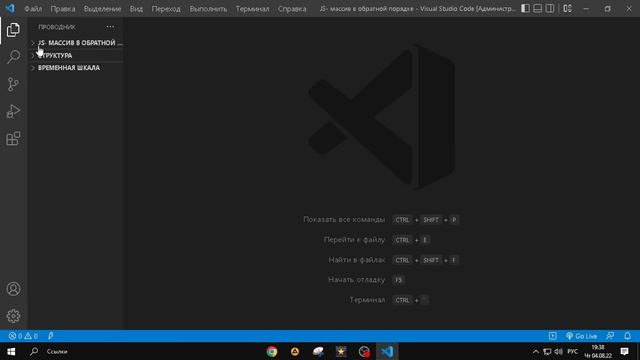Open the Выделение menu
This screenshot has height=360, width=640.
[102, 9]
